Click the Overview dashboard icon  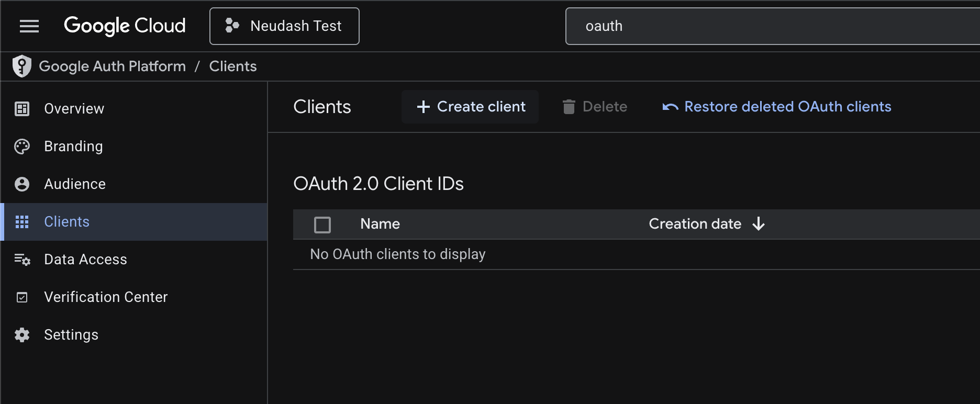[x=22, y=109]
